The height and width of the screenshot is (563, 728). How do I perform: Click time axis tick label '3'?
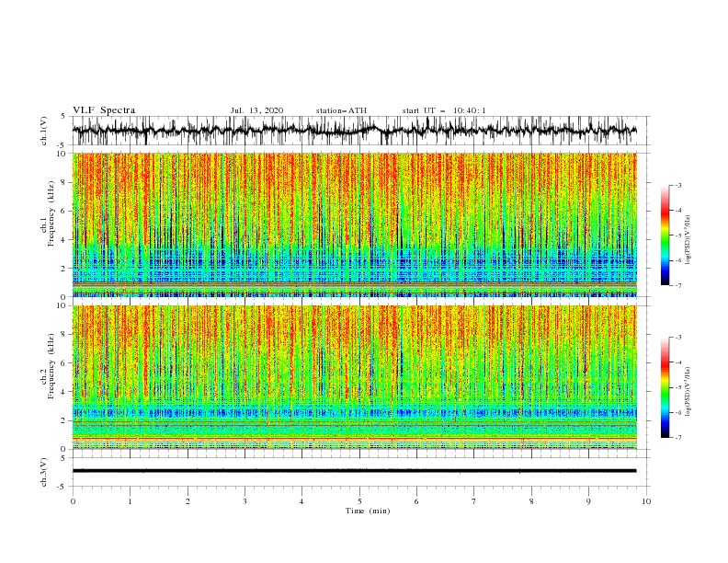click(x=245, y=501)
